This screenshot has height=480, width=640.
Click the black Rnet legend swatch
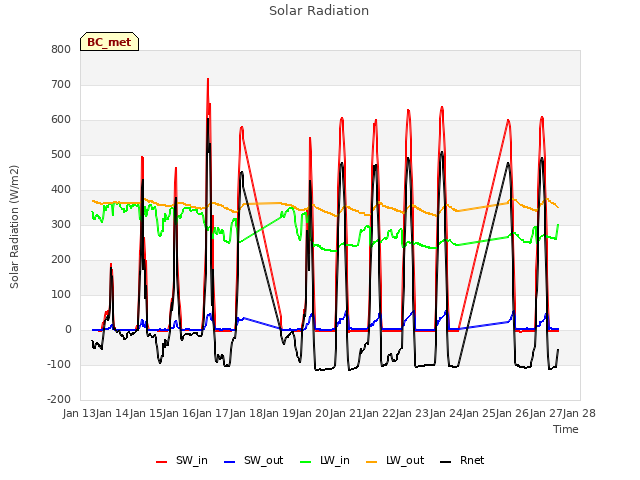pos(446,462)
